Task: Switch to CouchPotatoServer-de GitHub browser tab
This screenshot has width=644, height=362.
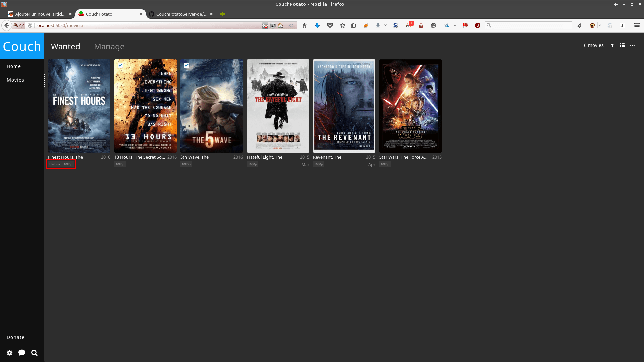Action: coord(181,14)
